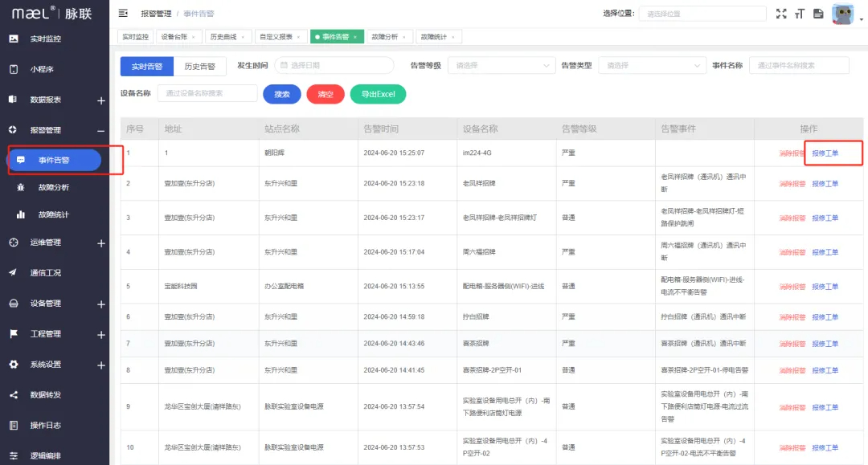This screenshot has width=868, height=465.
Task: Close the 设备台账 tab
Action: click(193, 37)
